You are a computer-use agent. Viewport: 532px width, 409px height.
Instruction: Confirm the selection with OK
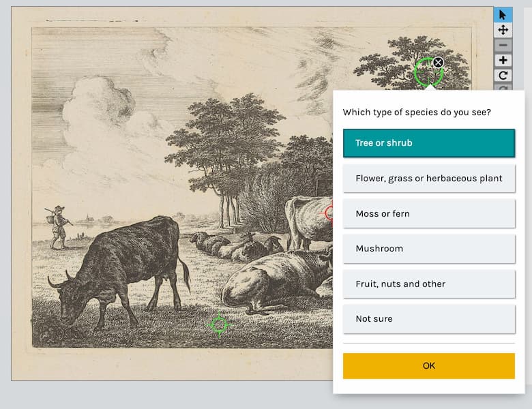click(x=428, y=366)
